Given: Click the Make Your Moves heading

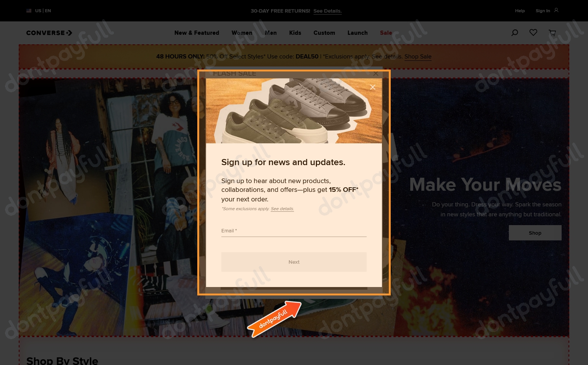Looking at the screenshot, I should [x=485, y=185].
